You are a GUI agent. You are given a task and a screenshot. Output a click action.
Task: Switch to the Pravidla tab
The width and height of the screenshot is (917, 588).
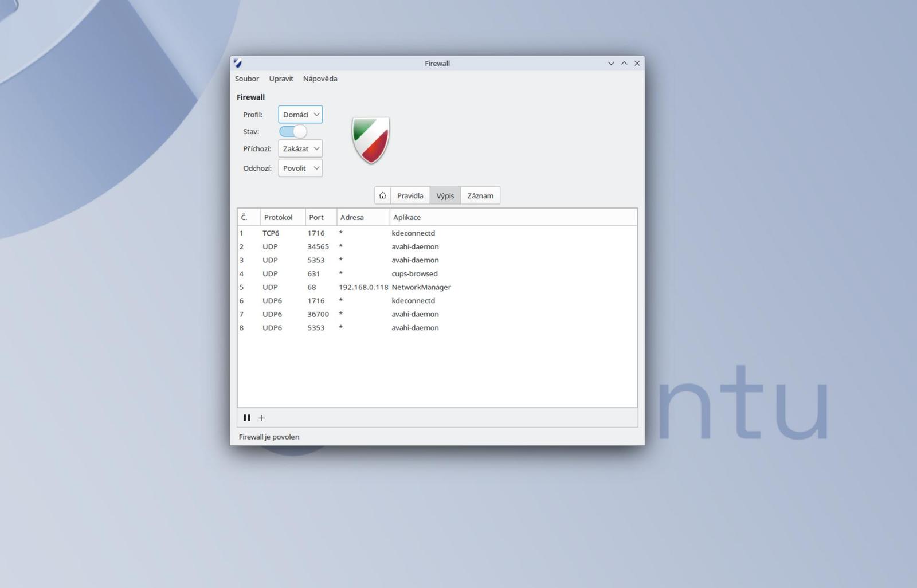pyautogui.click(x=410, y=195)
